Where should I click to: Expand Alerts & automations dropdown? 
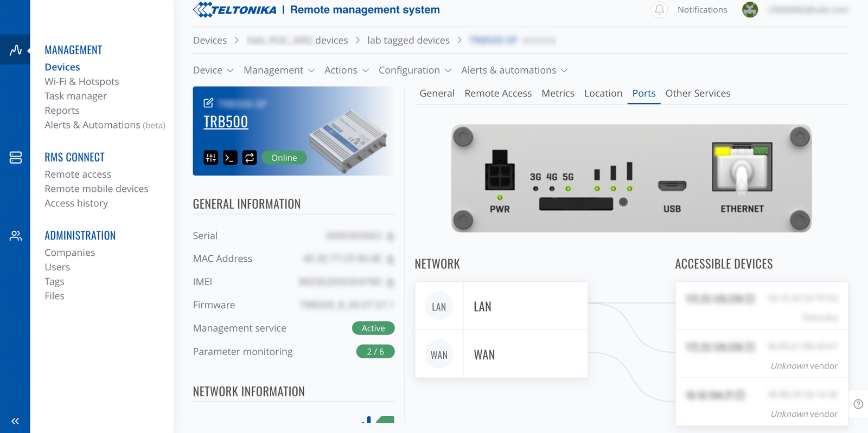tap(514, 70)
